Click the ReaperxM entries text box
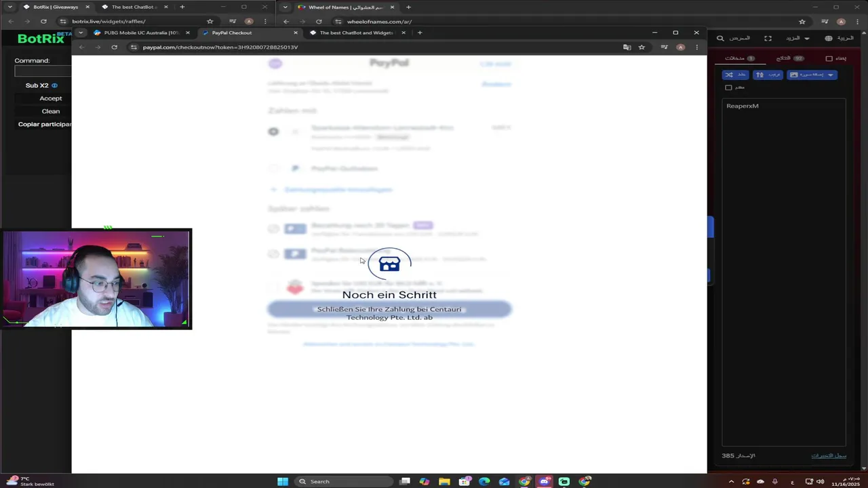Viewport: 868px width, 488px height. click(784, 272)
